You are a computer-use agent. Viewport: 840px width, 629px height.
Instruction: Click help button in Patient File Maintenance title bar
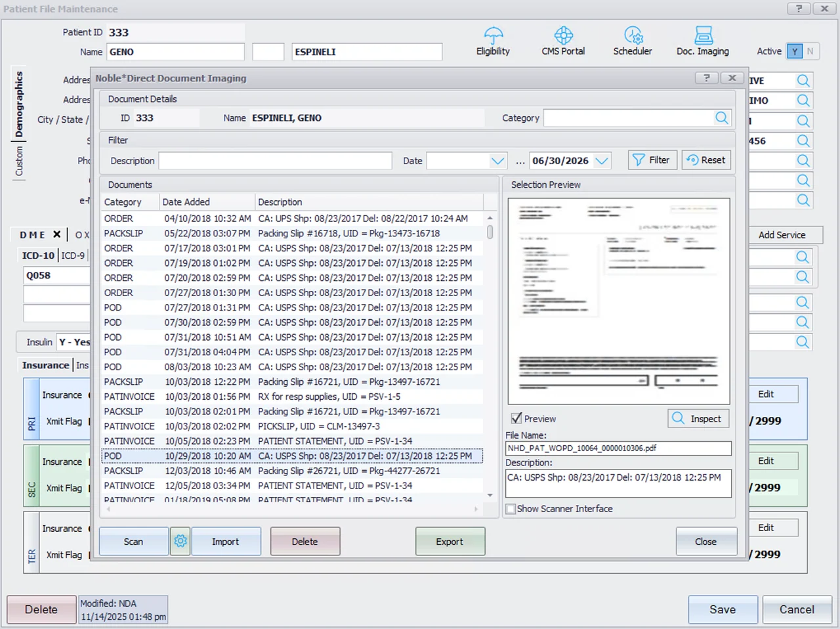[798, 9]
